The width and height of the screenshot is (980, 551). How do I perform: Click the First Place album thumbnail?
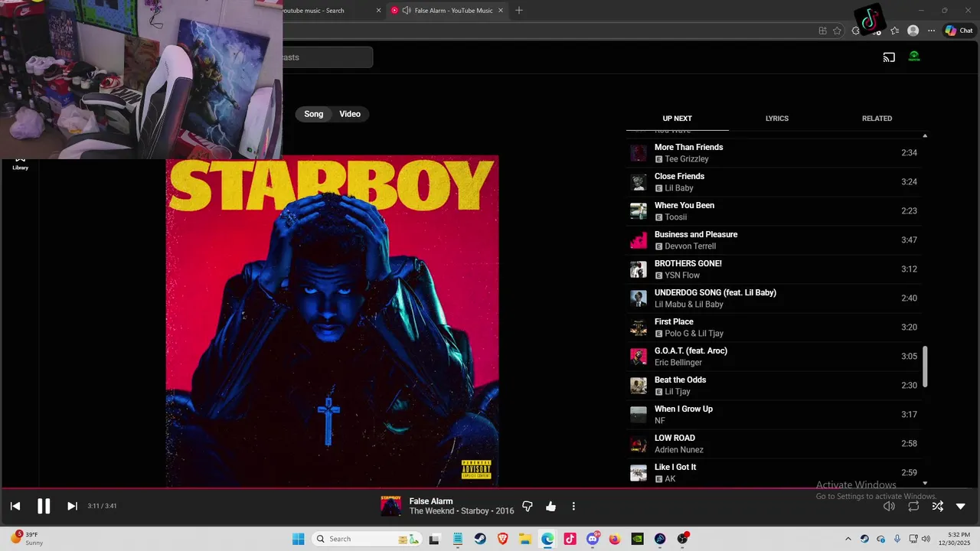[x=639, y=328]
